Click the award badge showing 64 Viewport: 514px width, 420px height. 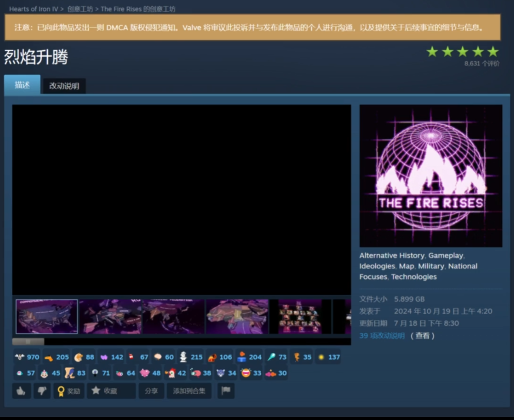pyautogui.click(x=125, y=373)
